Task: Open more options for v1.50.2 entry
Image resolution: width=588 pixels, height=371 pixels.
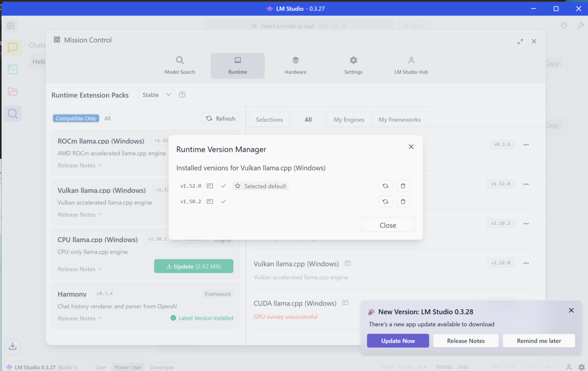Action: [x=526, y=224]
